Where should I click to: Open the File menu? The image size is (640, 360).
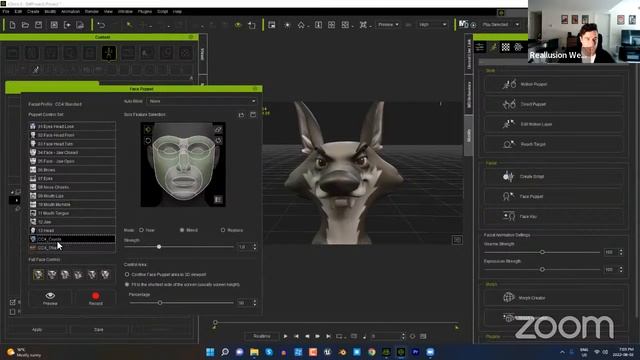click(x=6, y=12)
